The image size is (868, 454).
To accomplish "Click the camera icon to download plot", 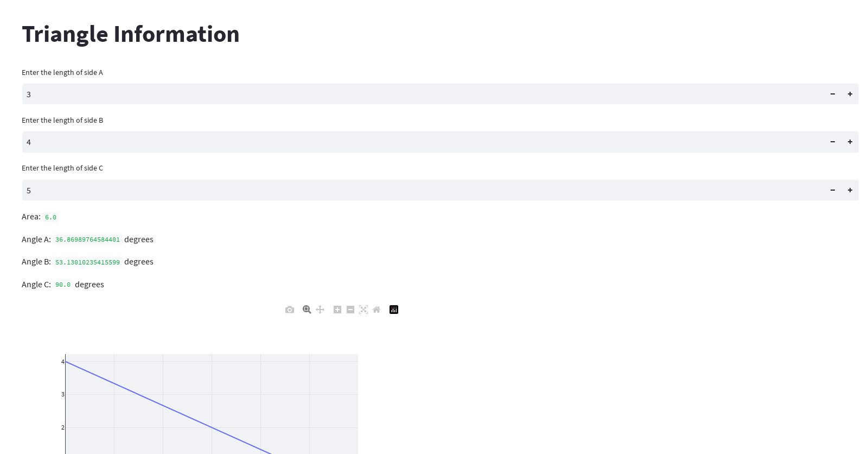I will pyautogui.click(x=290, y=310).
